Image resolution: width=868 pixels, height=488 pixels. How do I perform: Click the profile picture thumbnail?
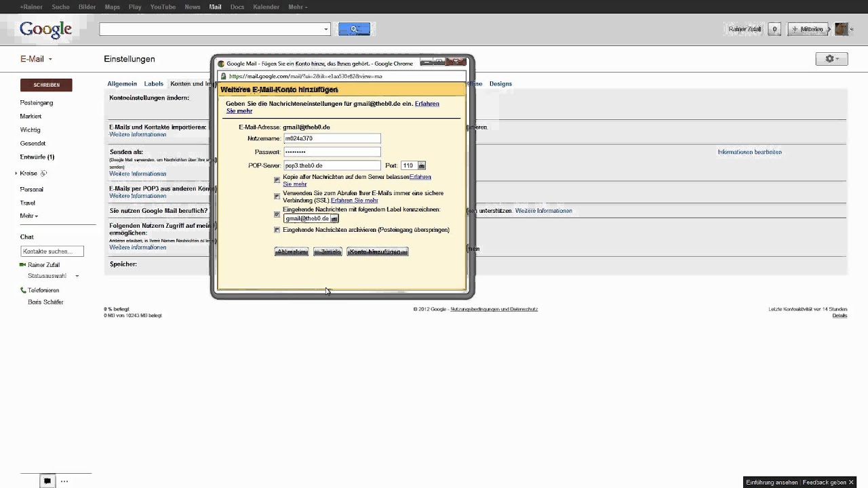click(841, 29)
